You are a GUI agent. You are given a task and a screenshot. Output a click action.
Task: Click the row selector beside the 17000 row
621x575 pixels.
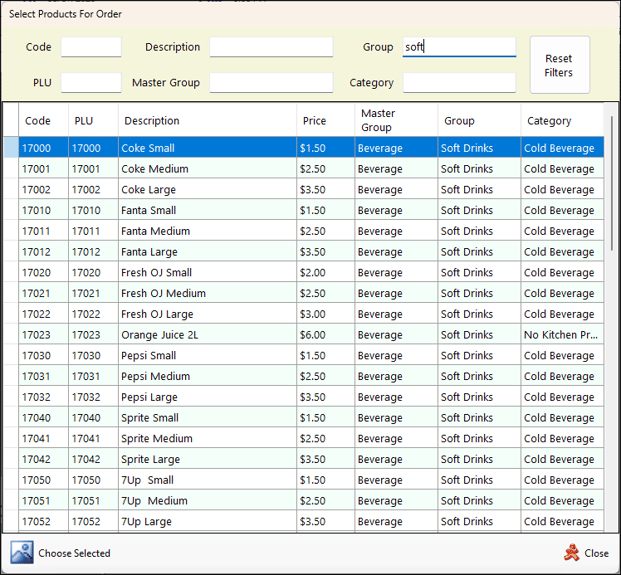(x=11, y=148)
